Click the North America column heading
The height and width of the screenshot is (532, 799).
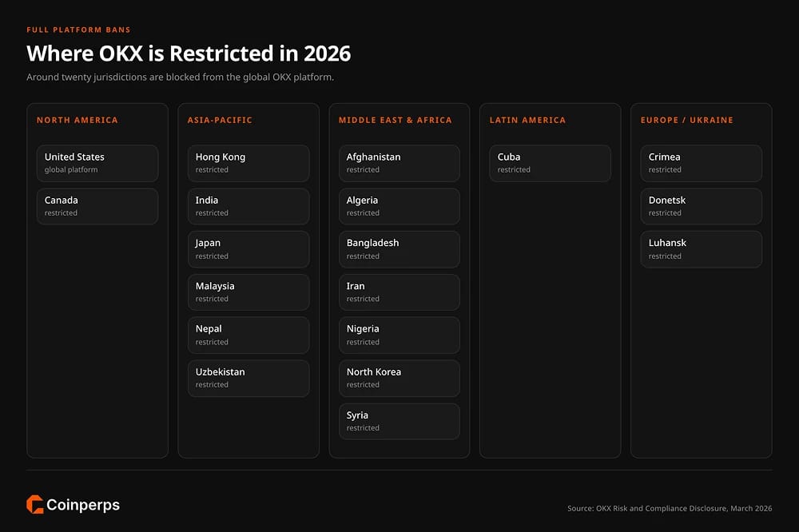pyautogui.click(x=78, y=121)
